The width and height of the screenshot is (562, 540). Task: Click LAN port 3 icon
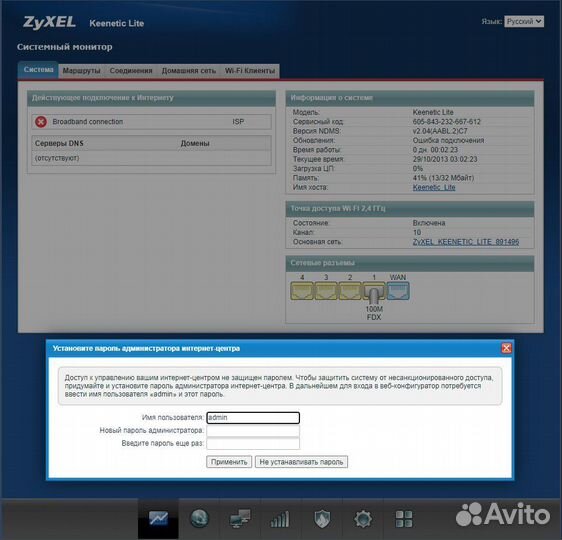pos(326,291)
